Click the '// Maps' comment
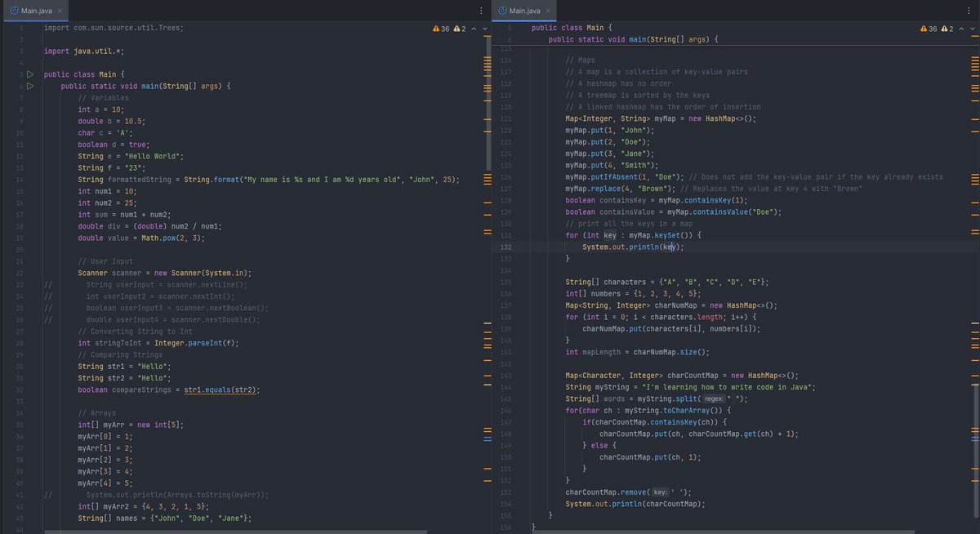Image resolution: width=980 pixels, height=534 pixels. tap(580, 60)
